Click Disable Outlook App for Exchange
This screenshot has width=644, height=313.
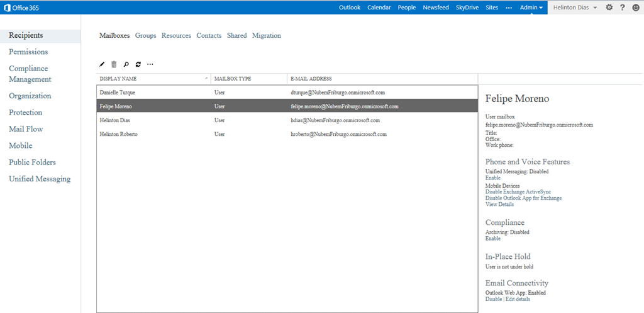524,198
